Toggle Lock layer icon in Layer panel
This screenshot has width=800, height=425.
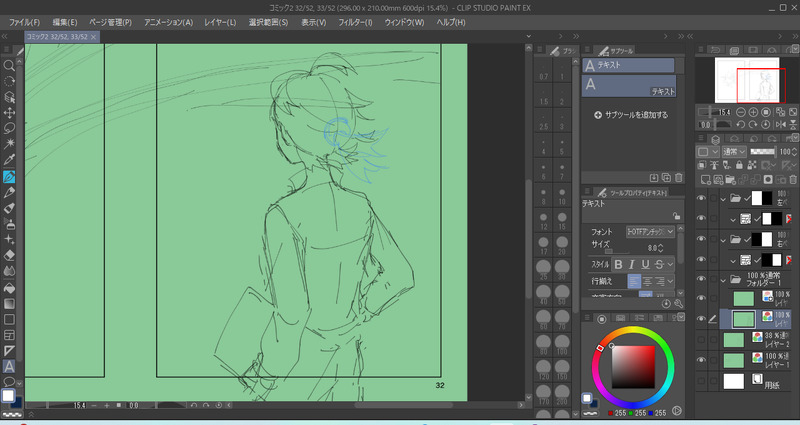pos(739,165)
